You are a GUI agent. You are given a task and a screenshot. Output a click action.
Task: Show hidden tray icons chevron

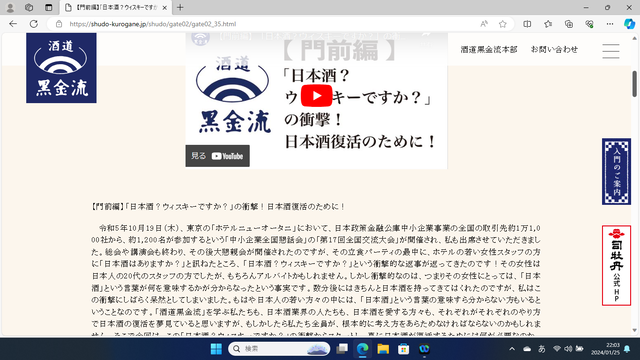(512, 349)
